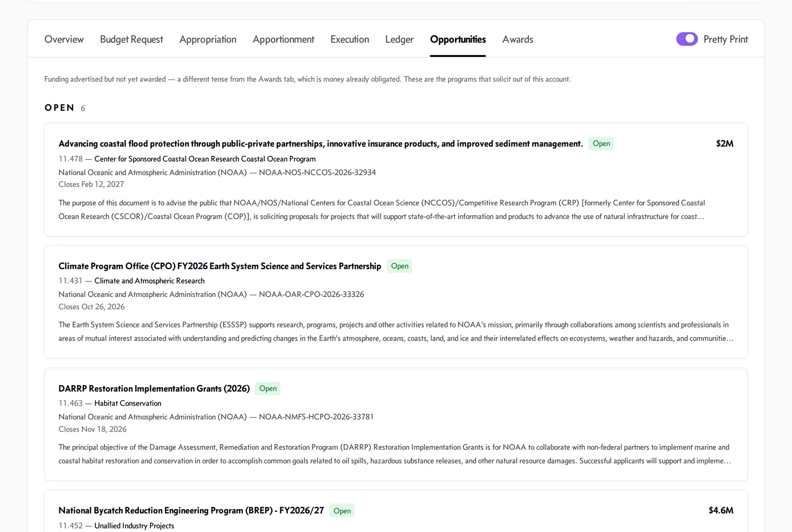The height and width of the screenshot is (532, 792).
Task: Click CFDA number 11.463
Action: point(70,403)
